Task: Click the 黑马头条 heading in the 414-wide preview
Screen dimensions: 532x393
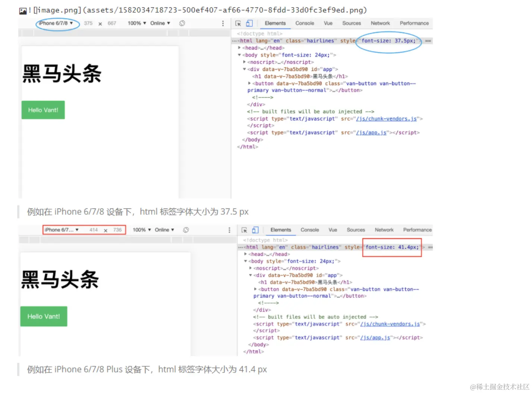Action: pyautogui.click(x=60, y=280)
